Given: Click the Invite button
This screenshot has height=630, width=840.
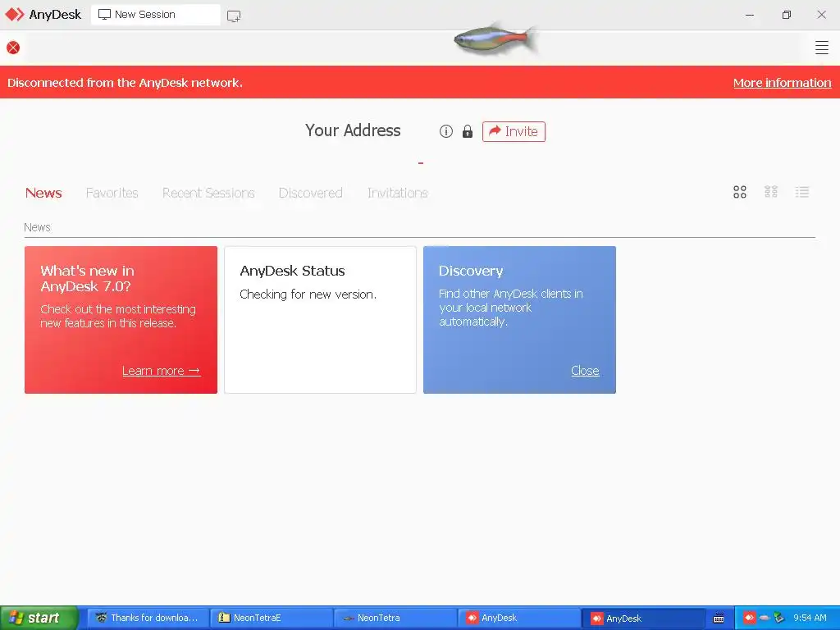Looking at the screenshot, I should pyautogui.click(x=514, y=131).
